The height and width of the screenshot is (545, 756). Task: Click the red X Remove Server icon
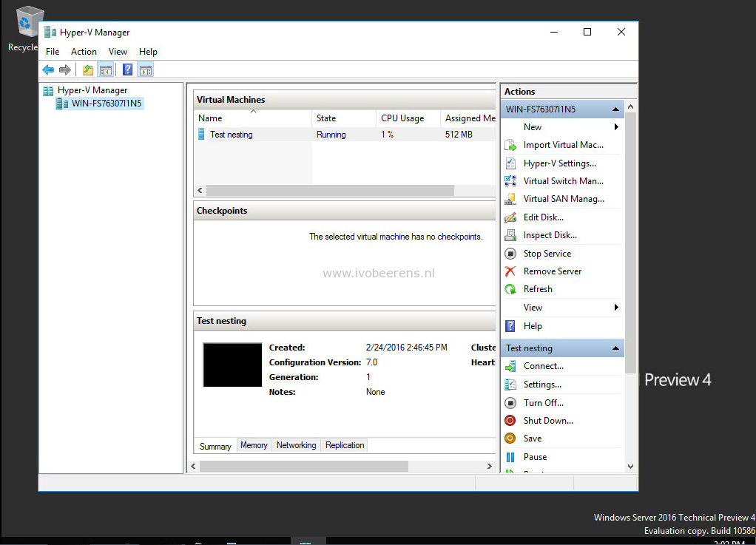click(x=510, y=271)
